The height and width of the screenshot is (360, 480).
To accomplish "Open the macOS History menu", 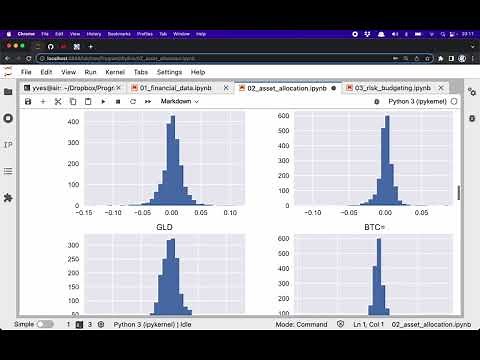I will coord(94,34).
